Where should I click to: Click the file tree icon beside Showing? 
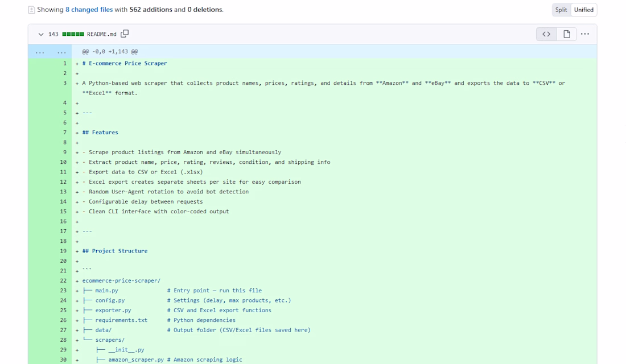pyautogui.click(x=31, y=10)
